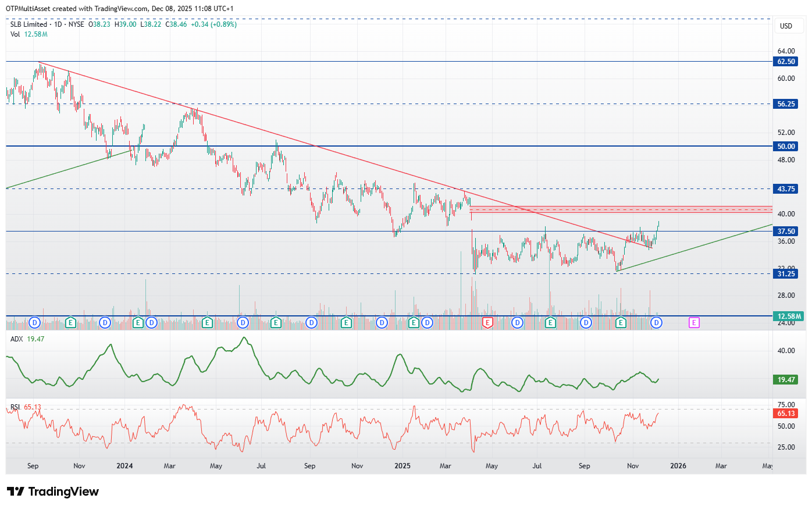Open the USD currency selector
812x509 pixels.
(786, 26)
